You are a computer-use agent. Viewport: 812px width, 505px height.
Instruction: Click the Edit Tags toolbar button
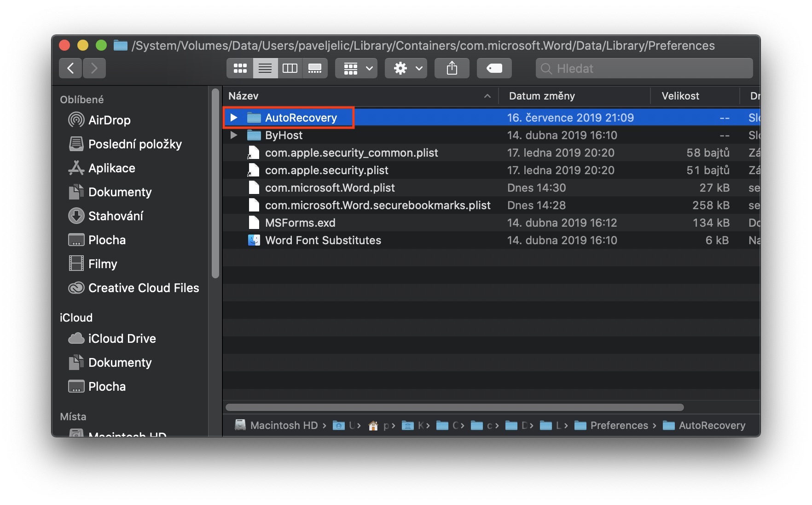(x=494, y=68)
